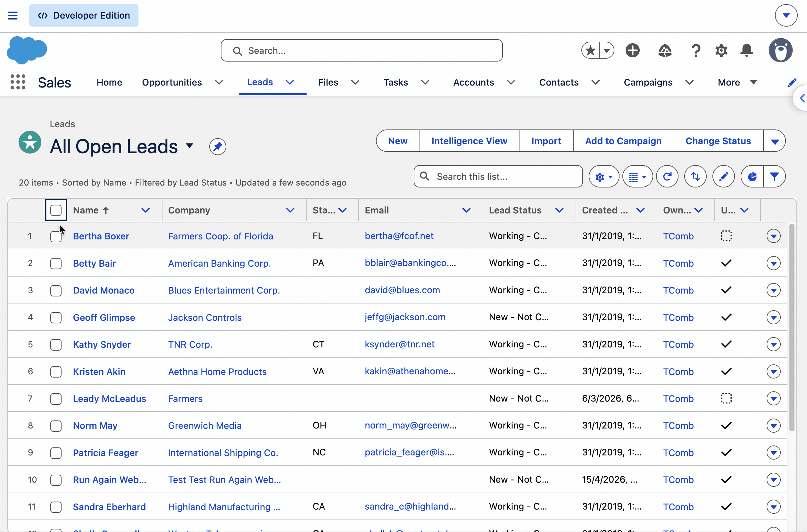The height and width of the screenshot is (532, 807).
Task: Open the Help question mark icon
Action: tap(696, 51)
